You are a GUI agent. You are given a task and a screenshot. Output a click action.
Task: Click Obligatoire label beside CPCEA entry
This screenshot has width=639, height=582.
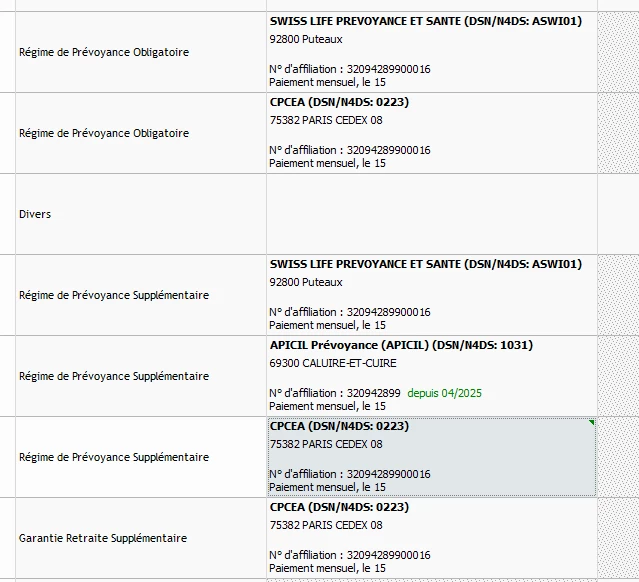point(104,133)
